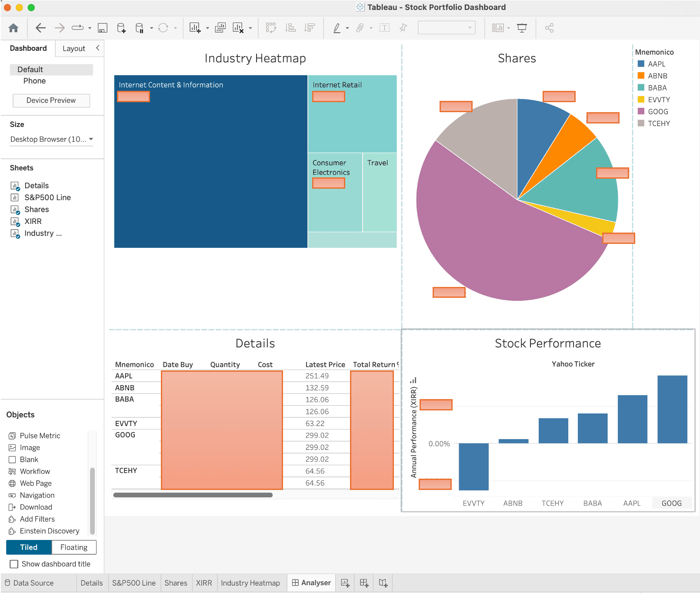Image resolution: width=700 pixels, height=593 pixels.
Task: Select the Navigation object
Action: (37, 495)
